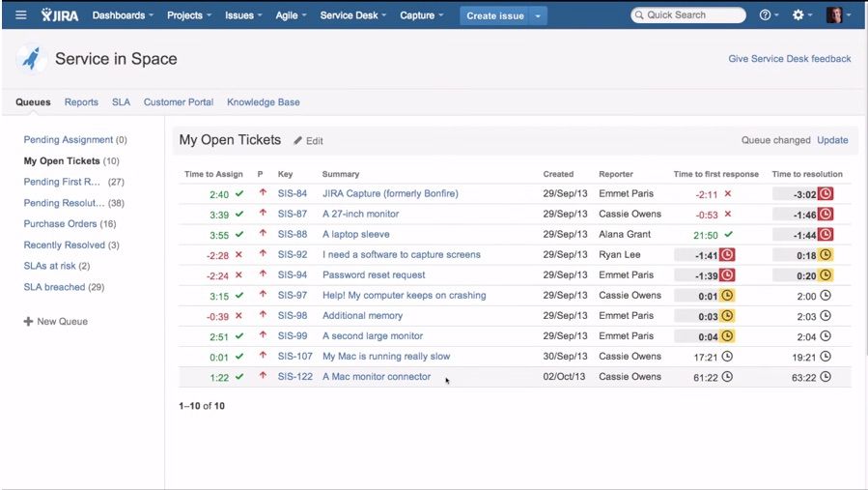Image resolution: width=868 pixels, height=490 pixels.
Task: Open the A Mac monitor connector issue
Action: [377, 377]
